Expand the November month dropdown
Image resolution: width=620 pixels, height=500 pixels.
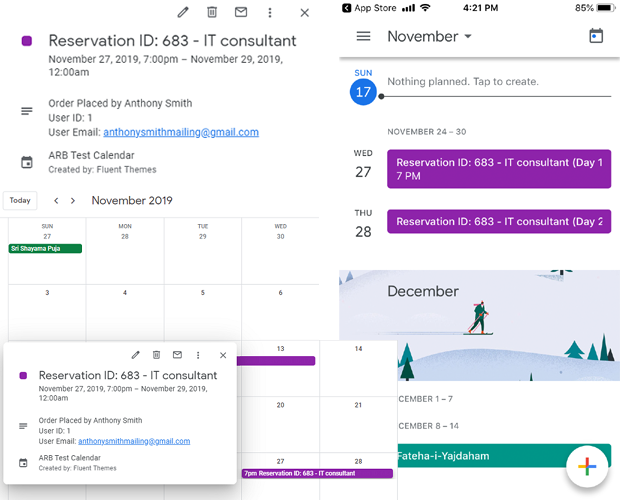click(430, 37)
